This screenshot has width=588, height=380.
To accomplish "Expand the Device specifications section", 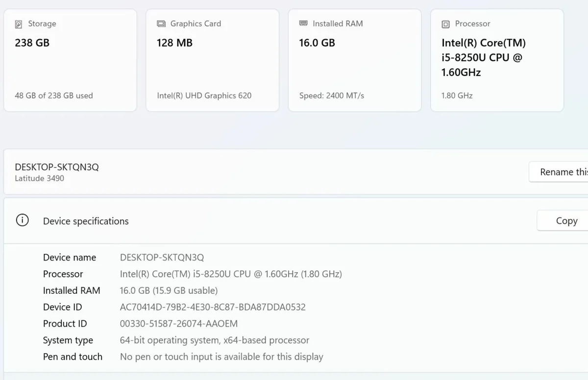I will [86, 221].
